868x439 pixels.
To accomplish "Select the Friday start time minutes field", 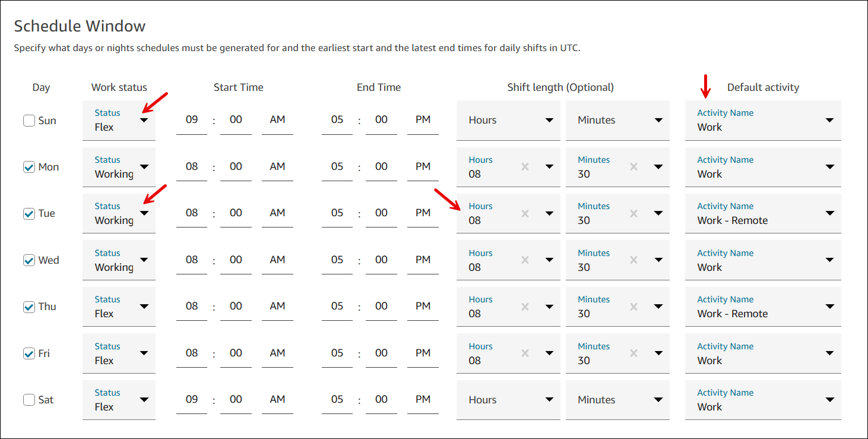I will coord(236,353).
